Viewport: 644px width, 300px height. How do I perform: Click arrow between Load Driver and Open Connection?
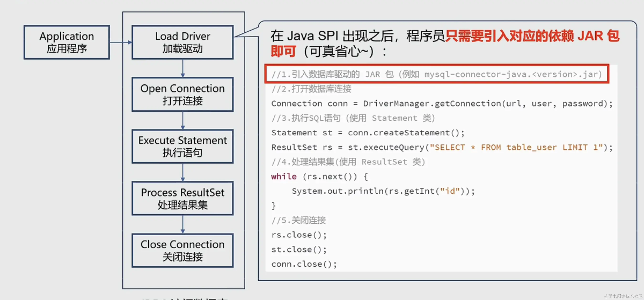(x=183, y=68)
